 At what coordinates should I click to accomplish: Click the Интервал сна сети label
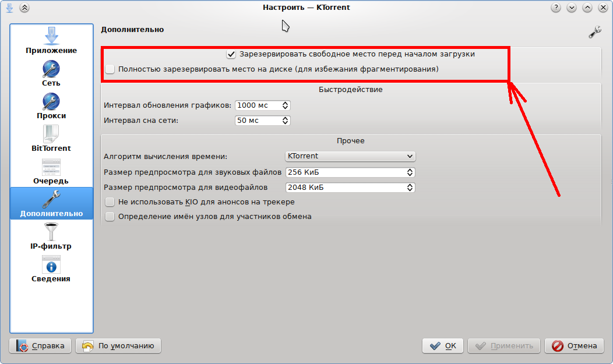click(141, 121)
